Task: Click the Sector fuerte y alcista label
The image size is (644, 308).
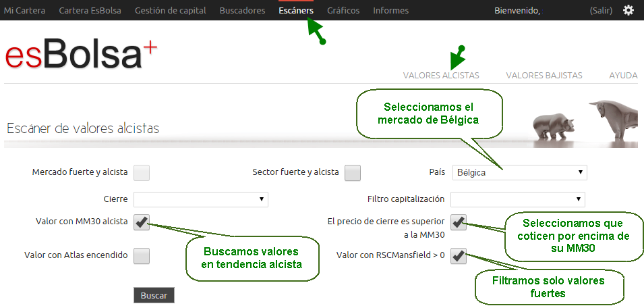Action: [x=296, y=172]
